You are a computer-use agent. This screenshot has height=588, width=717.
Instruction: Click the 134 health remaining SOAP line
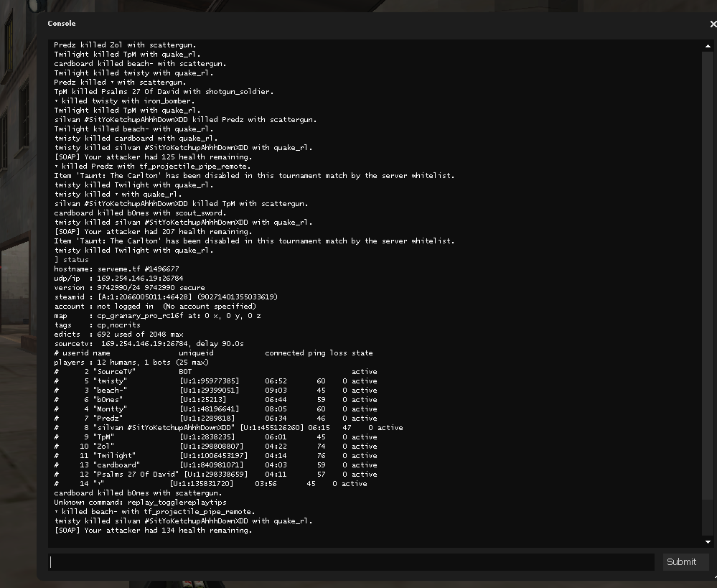pos(153,531)
